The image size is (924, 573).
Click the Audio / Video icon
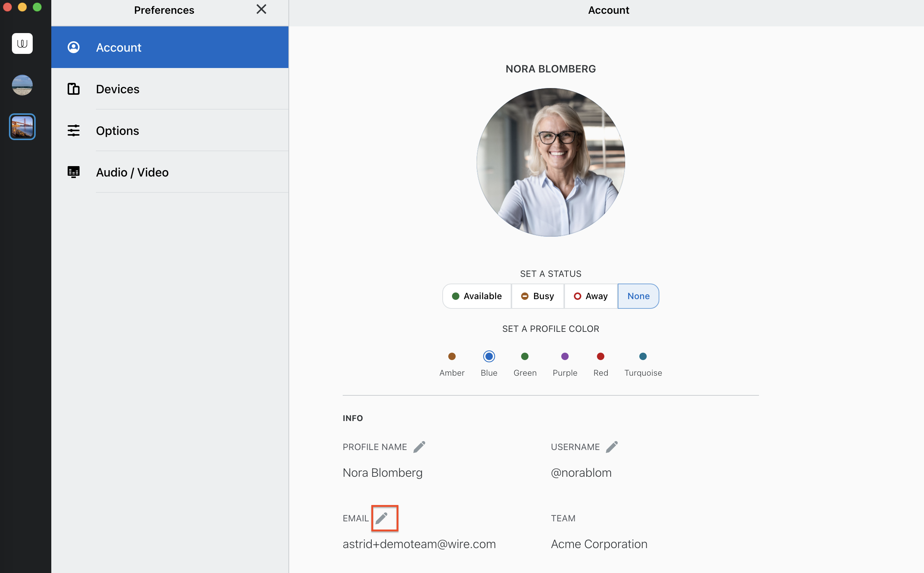(x=74, y=172)
